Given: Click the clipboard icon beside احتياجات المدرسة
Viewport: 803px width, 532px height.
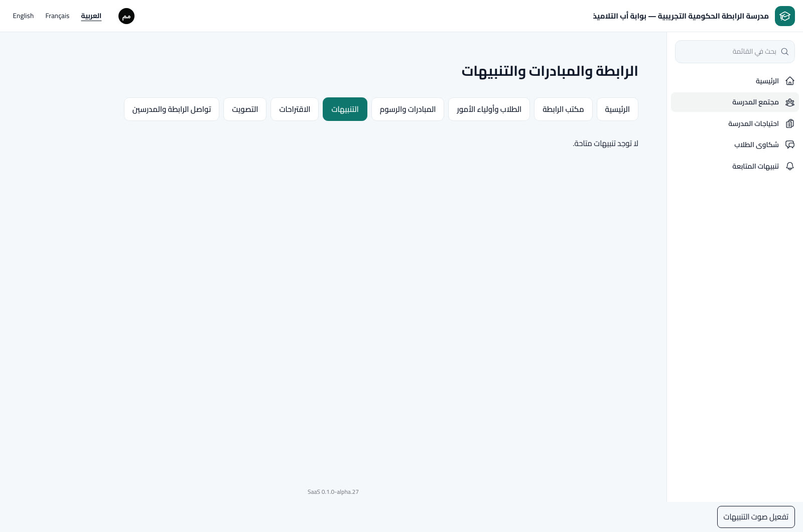Looking at the screenshot, I should point(790,123).
